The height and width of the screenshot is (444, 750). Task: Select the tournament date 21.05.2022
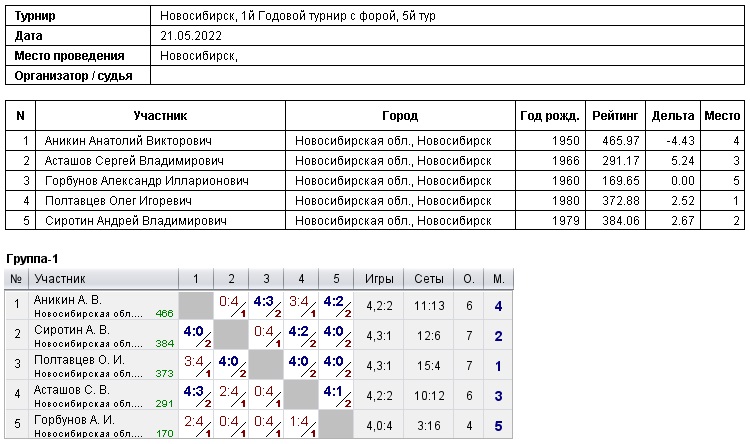[x=190, y=36]
